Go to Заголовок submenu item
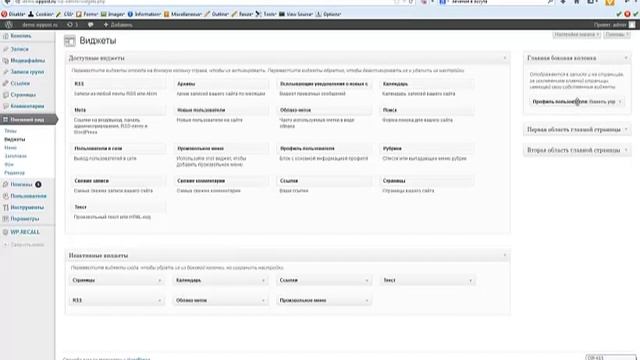Viewport: 640px width, 360px height. click(x=16, y=156)
